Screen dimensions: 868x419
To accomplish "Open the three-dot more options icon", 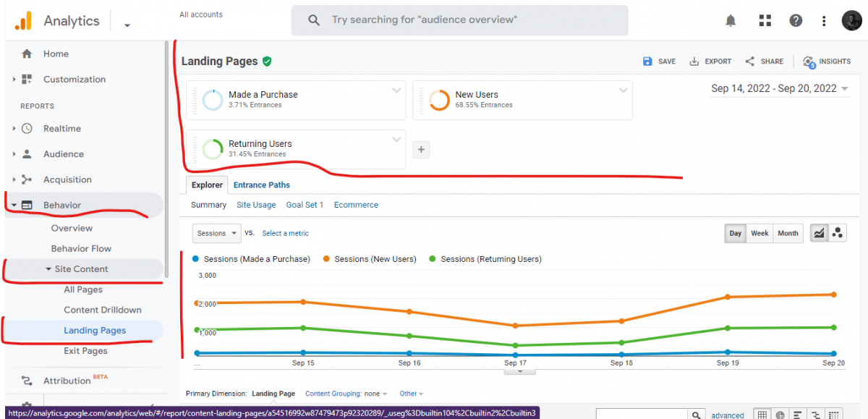I will pos(824,20).
